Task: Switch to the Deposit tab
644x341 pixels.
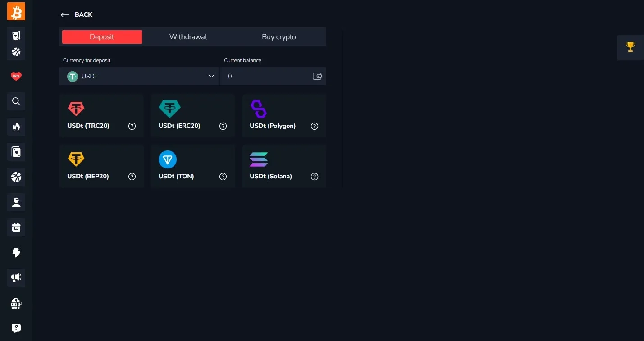Action: pyautogui.click(x=102, y=37)
